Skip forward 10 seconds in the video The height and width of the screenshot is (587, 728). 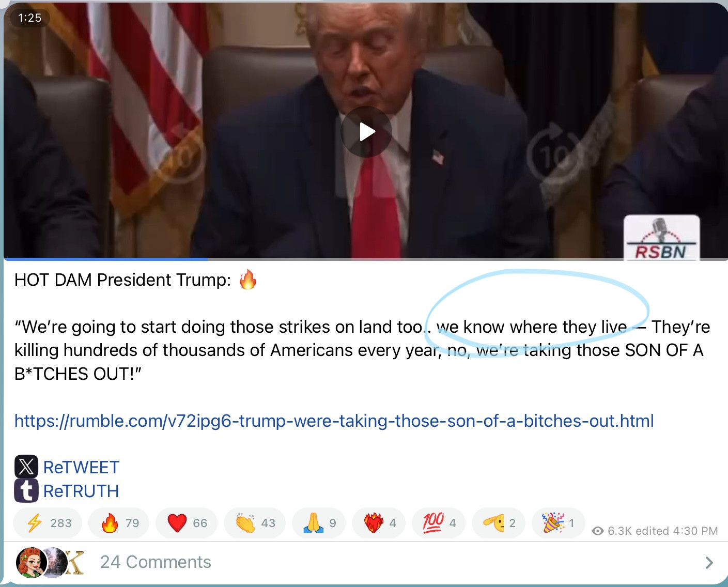(x=552, y=154)
